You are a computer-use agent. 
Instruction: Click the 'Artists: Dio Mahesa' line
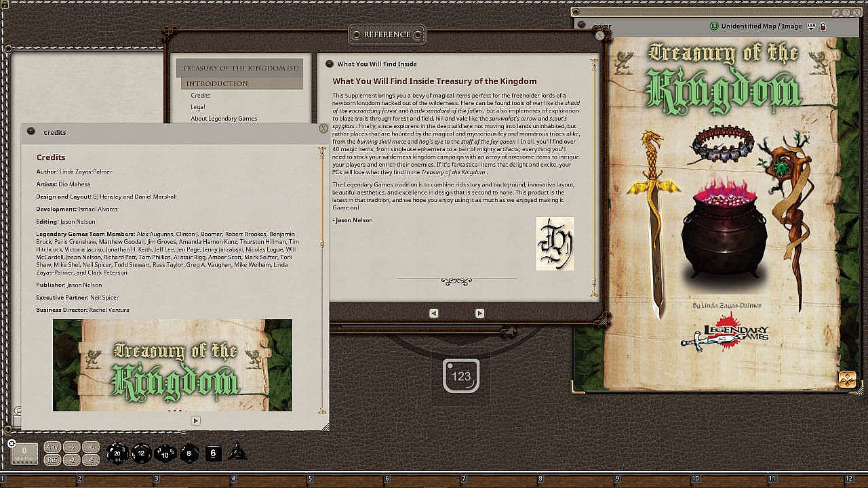coord(63,184)
